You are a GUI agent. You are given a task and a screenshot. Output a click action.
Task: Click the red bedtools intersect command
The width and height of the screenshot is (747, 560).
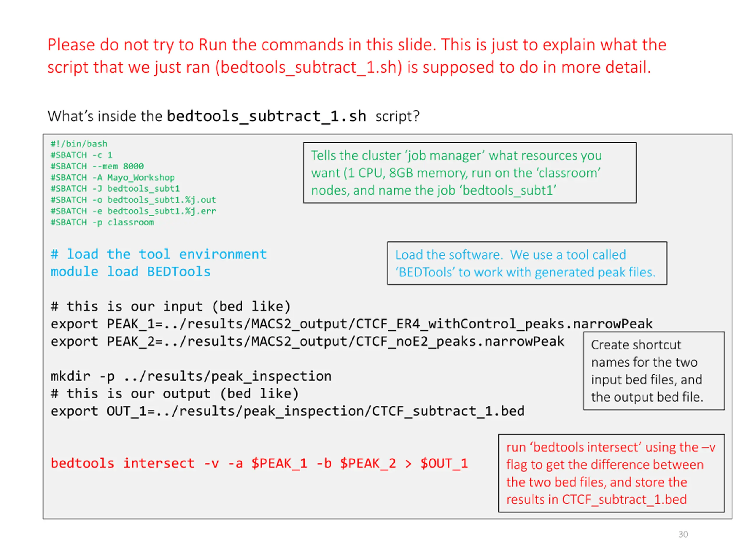point(259,463)
